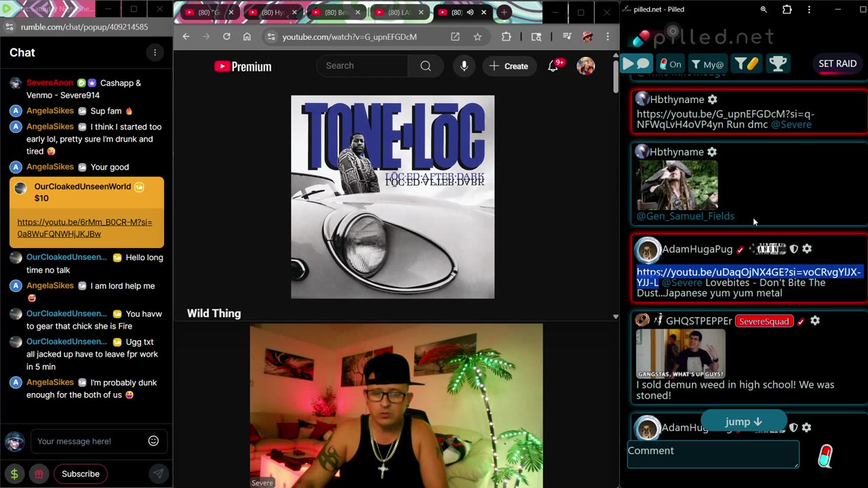This screenshot has width=868, height=488.
Task: Mute the active tab's speaker icon
Action: tap(470, 12)
